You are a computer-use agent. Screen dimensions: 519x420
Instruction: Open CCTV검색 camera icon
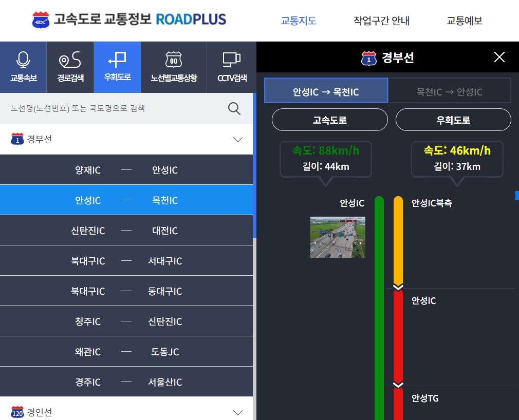point(231,67)
